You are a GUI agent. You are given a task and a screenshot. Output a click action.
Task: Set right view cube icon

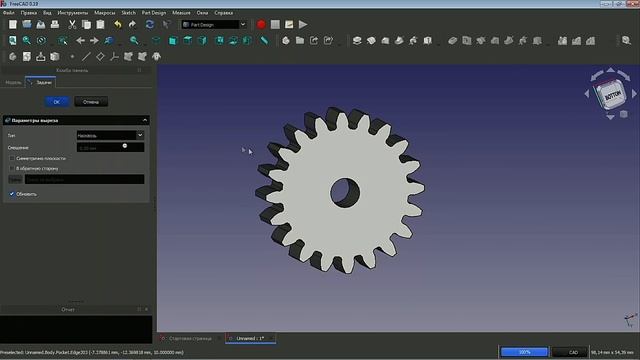tap(202, 40)
